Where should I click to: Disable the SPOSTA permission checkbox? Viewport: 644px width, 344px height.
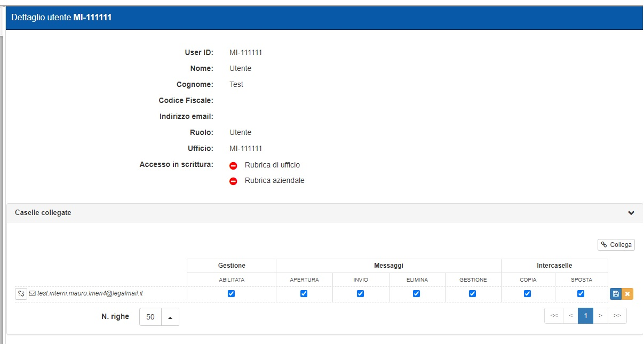581,293
